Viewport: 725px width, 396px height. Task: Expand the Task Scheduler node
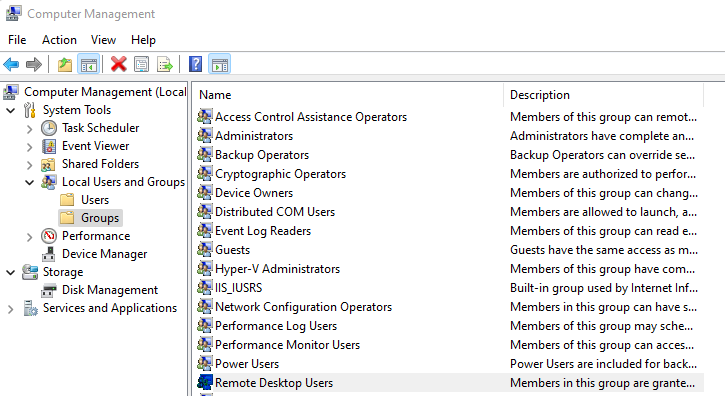[30, 129]
